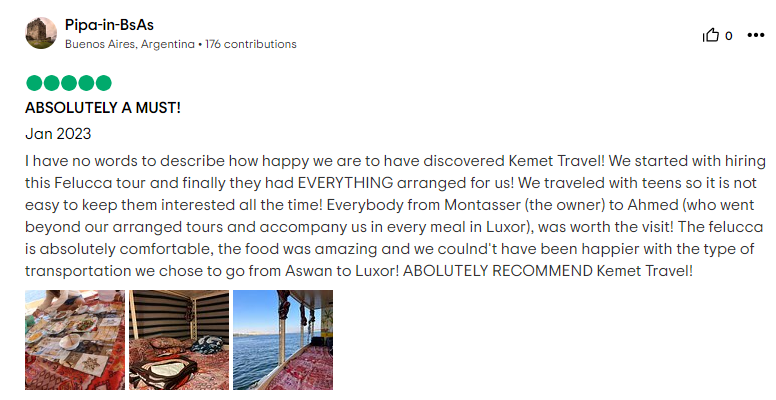Open the ABSOLUTELY A MUST! review title
The height and width of the screenshot is (400, 776).
(102, 108)
